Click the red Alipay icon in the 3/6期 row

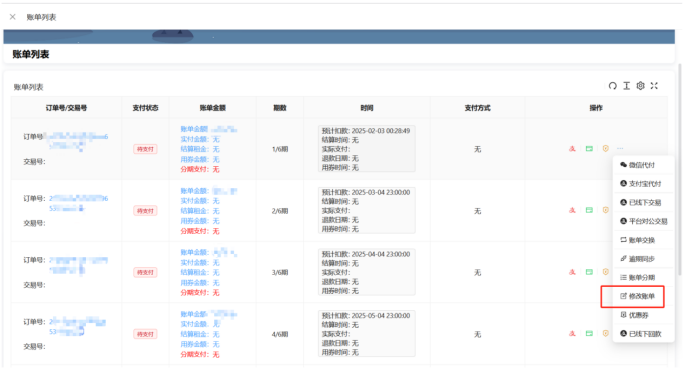[572, 272]
